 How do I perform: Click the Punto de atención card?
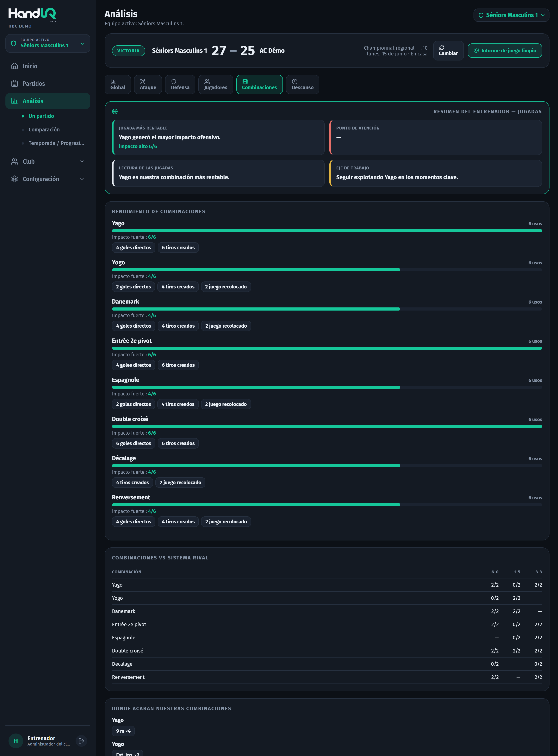point(436,138)
